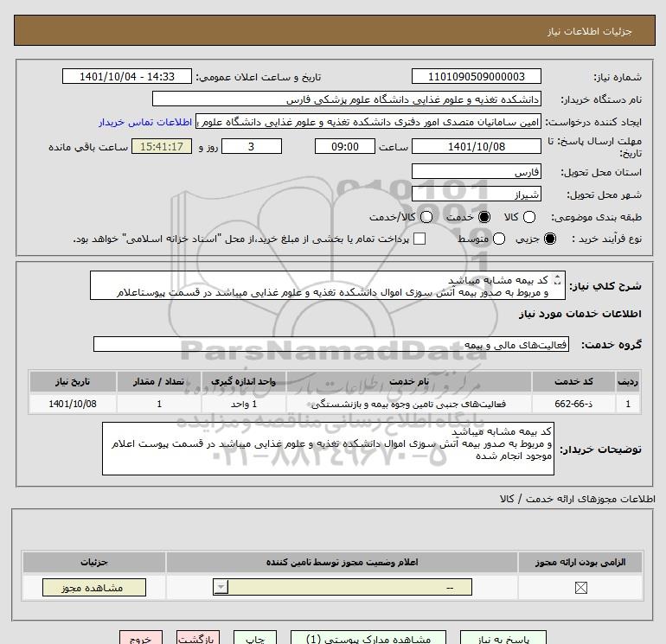Click the delivery city field شیراز
This screenshot has width=666, height=644.
pyautogui.click(x=476, y=194)
